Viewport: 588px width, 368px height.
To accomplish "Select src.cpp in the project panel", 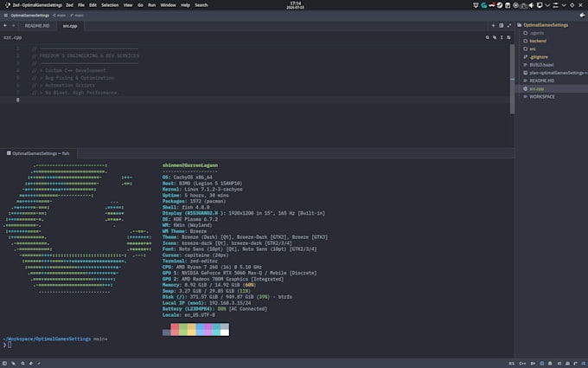I will [x=536, y=88].
